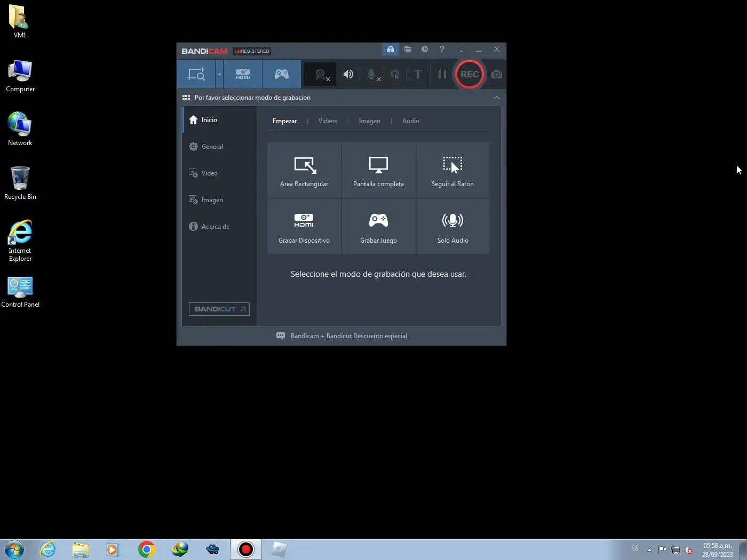Open Windows Explorer from taskbar
Image resolution: width=747 pixels, height=560 pixels.
click(x=81, y=549)
